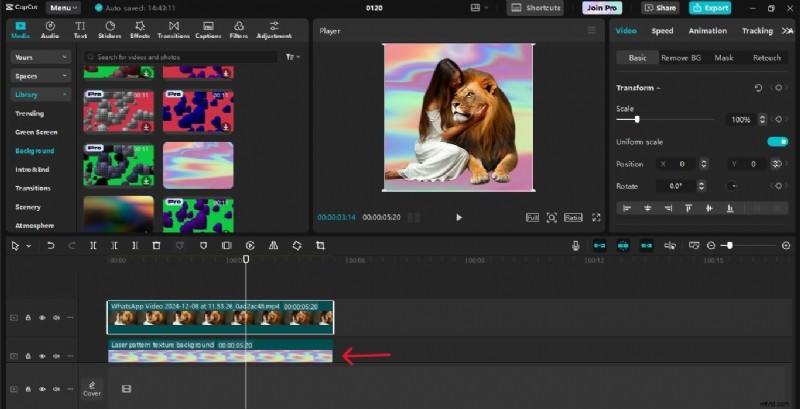Select the crop tool in timeline toolbar
The image size is (800, 409).
(x=320, y=245)
